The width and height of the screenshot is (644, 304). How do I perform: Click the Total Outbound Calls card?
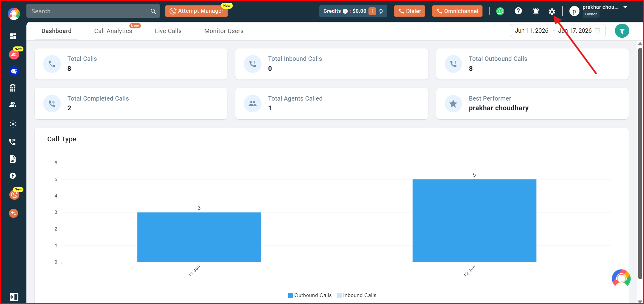pos(532,64)
